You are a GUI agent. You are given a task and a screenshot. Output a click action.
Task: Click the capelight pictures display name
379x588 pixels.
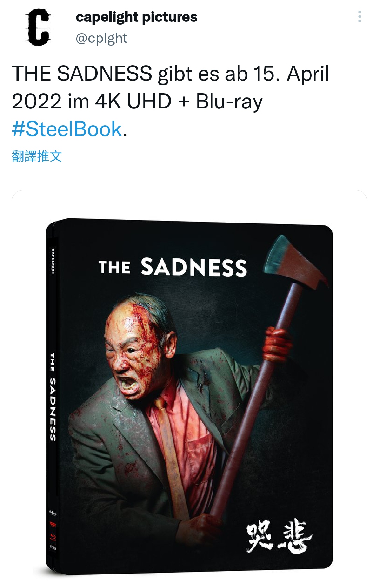pos(136,17)
